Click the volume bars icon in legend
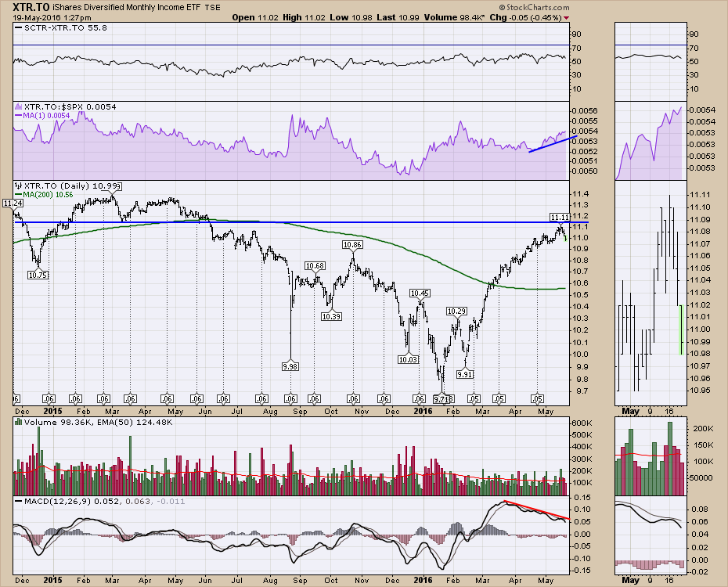The image size is (728, 587). [x=19, y=422]
